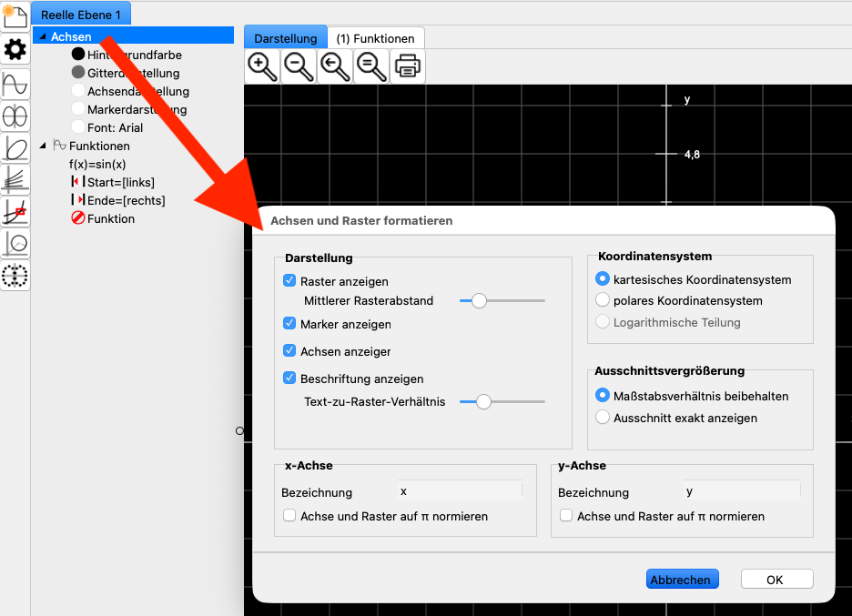
Task: Click the previous zoom magnifier with arrow
Action: (x=335, y=66)
